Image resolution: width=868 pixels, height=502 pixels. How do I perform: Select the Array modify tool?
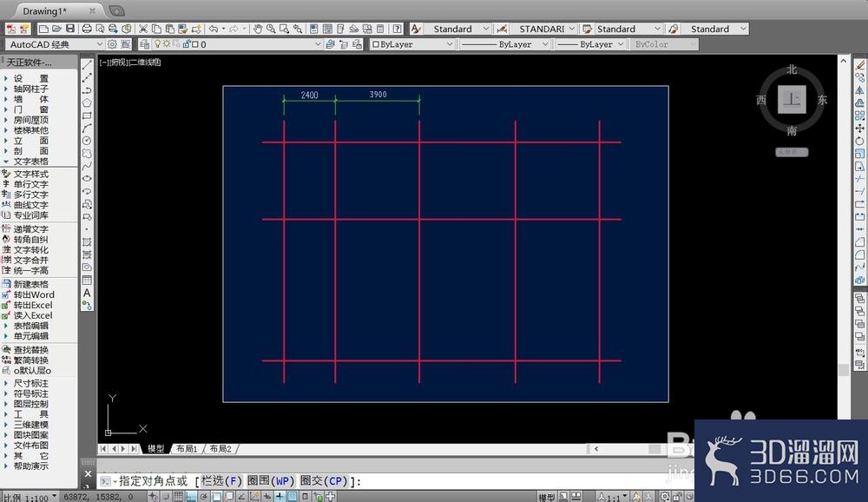859,116
